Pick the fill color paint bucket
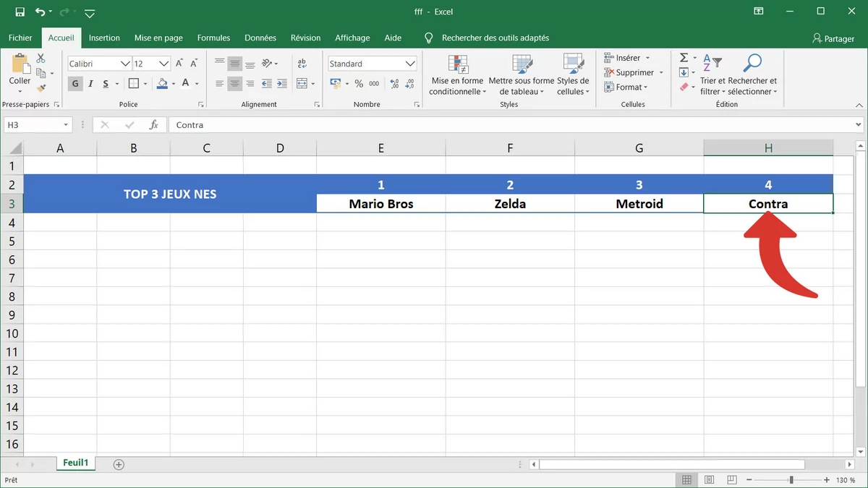Image resolution: width=868 pixels, height=488 pixels. coord(162,84)
